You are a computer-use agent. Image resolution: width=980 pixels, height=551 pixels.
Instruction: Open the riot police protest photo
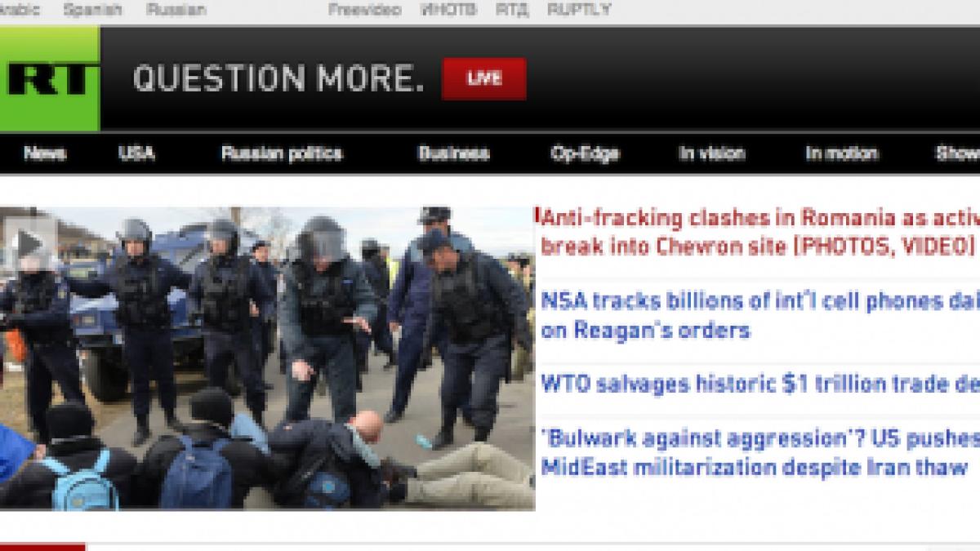[267, 358]
